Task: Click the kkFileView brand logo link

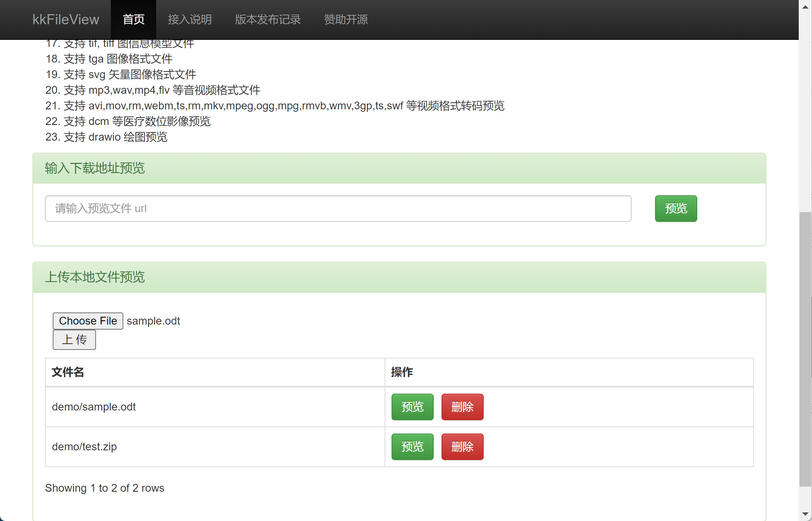Action: (66, 20)
